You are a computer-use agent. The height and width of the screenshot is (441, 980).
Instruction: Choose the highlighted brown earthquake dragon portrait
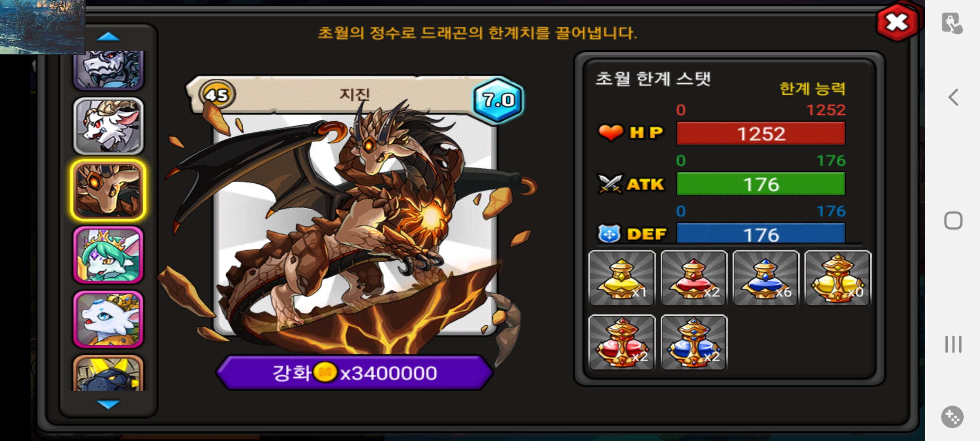point(108,190)
